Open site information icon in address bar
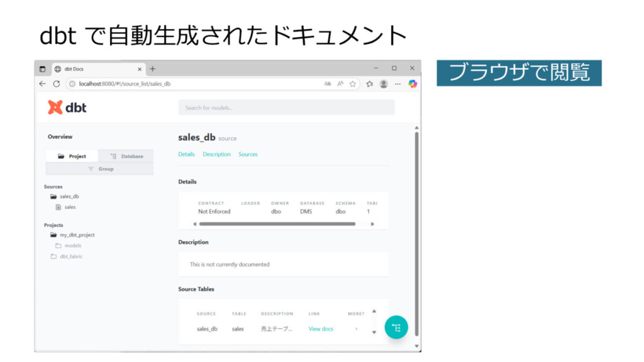This screenshot has width=644, height=362. click(x=72, y=84)
